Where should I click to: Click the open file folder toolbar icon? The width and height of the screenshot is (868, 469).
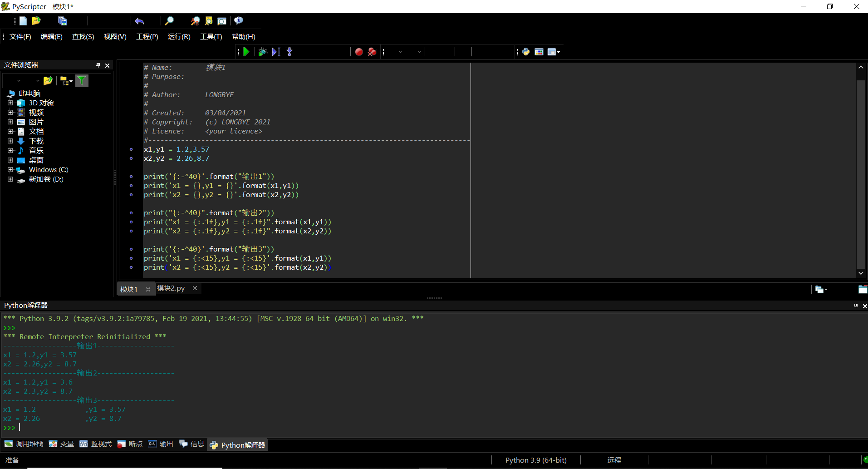click(x=36, y=21)
